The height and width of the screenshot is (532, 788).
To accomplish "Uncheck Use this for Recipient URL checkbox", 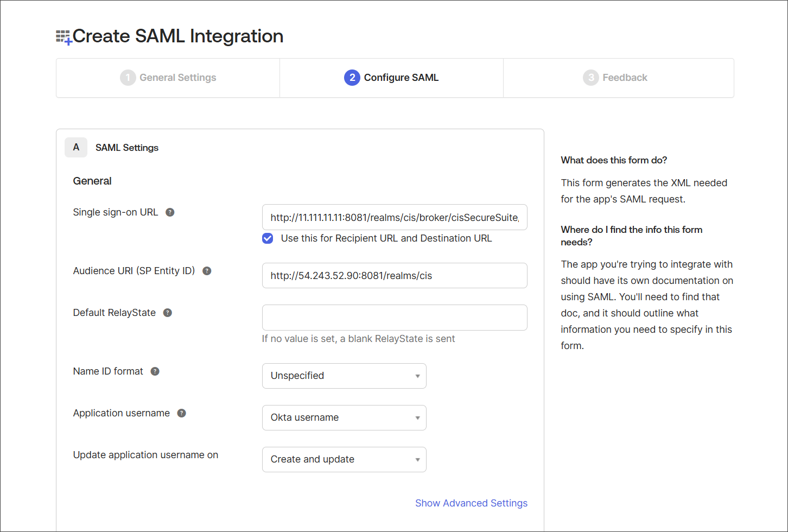I will tap(268, 238).
